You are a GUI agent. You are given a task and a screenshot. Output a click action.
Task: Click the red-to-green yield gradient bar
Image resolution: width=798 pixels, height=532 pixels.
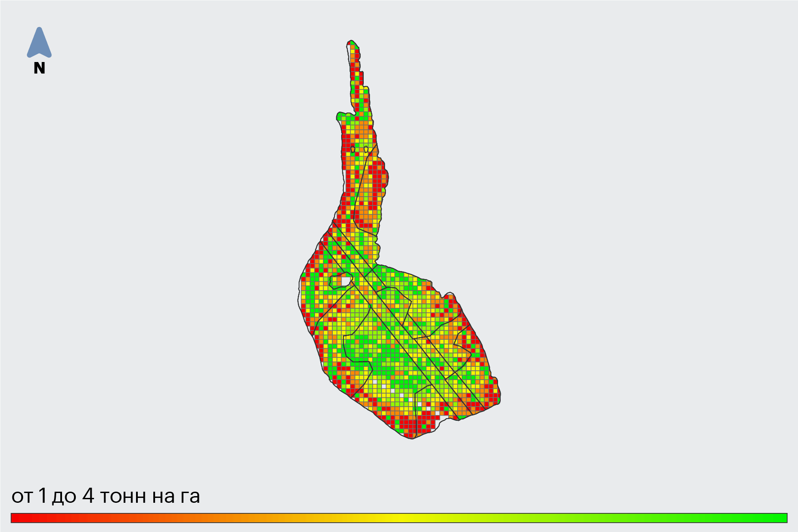point(399,518)
